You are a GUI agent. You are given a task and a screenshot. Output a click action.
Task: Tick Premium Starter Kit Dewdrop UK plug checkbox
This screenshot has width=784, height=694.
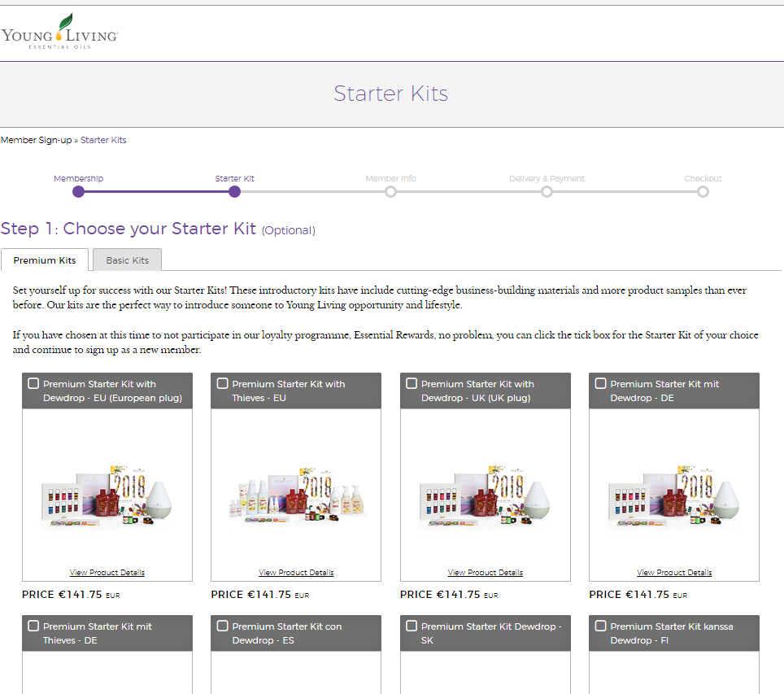coord(412,383)
